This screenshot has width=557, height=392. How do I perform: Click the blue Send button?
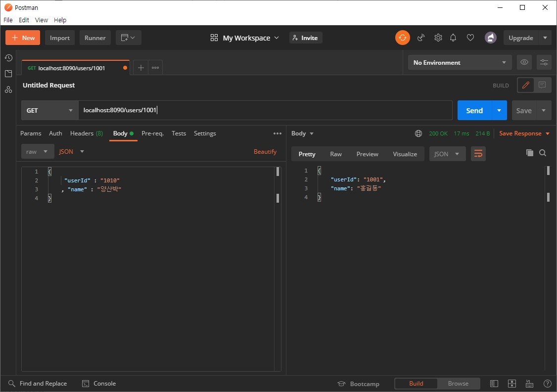point(474,110)
